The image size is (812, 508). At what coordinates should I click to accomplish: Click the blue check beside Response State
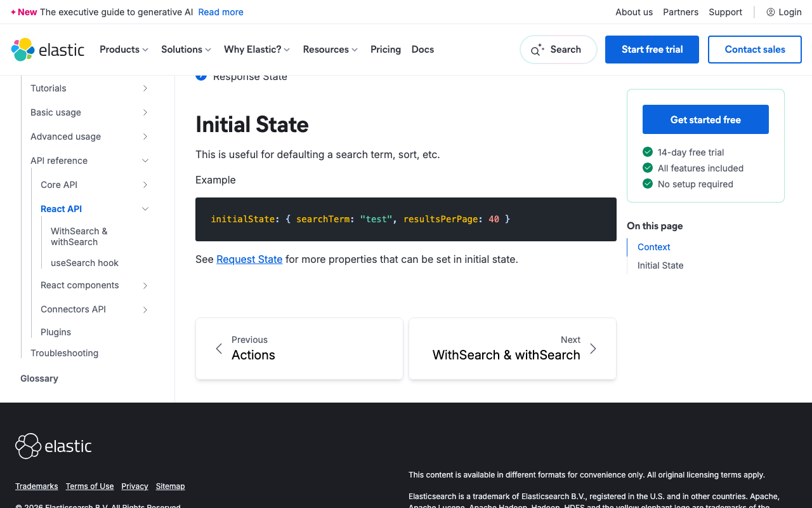[x=201, y=75]
